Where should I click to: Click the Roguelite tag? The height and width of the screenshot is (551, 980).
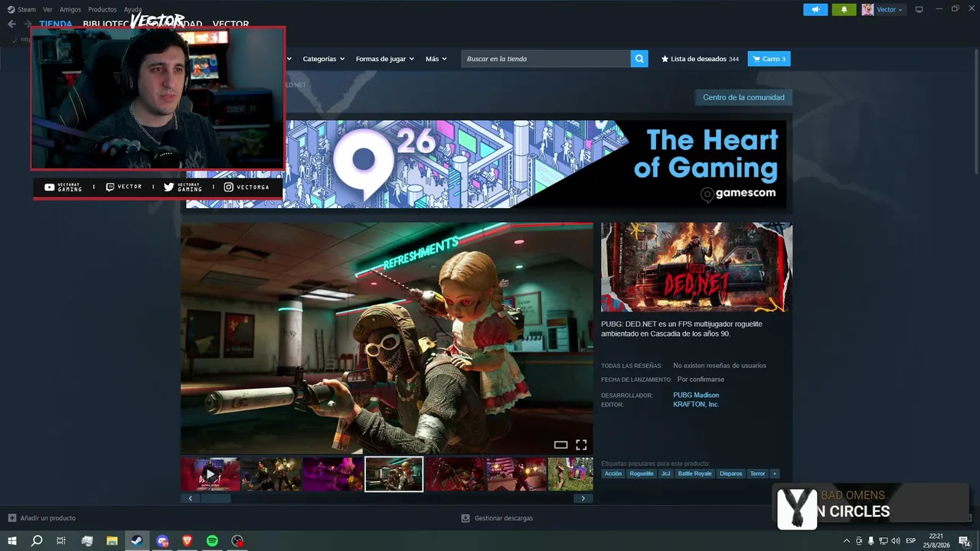point(642,474)
